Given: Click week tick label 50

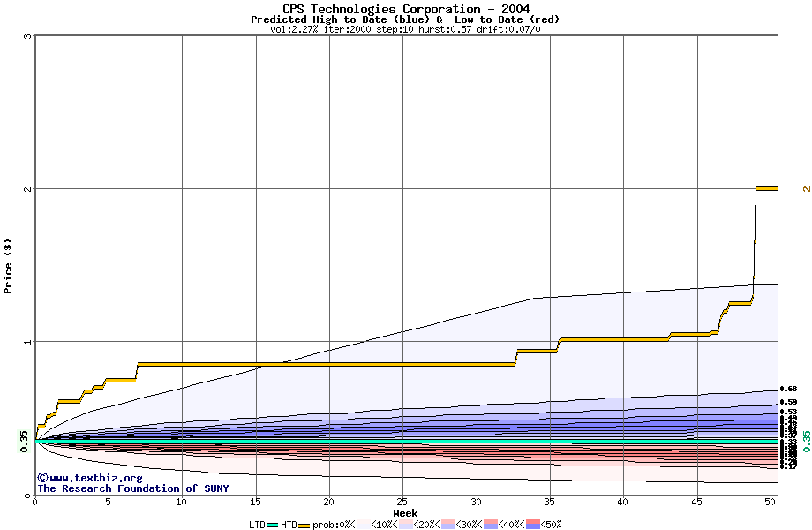Looking at the screenshot, I should click(770, 502).
